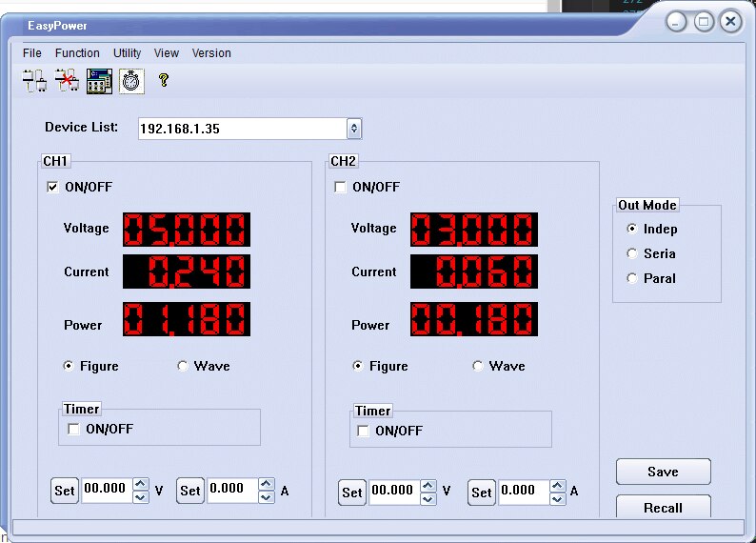Open the View menu
Screen dimensions: 756x543
click(167, 53)
